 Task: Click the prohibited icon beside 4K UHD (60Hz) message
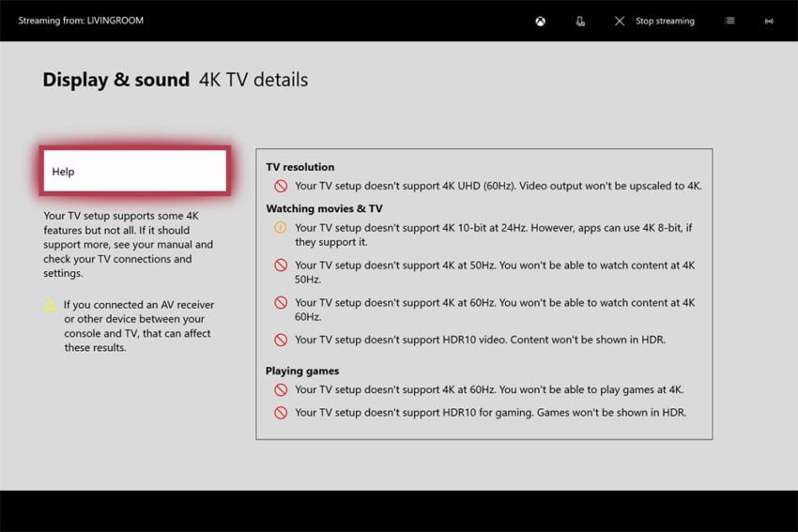coord(281,186)
